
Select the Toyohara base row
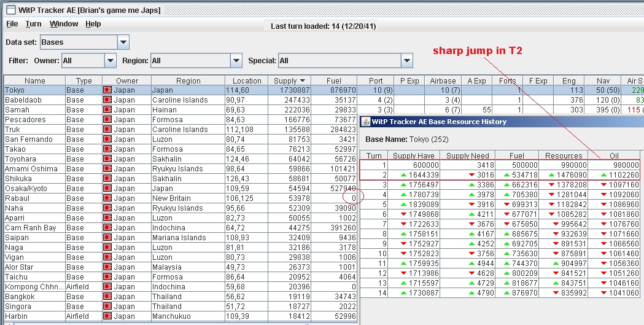coord(180,159)
